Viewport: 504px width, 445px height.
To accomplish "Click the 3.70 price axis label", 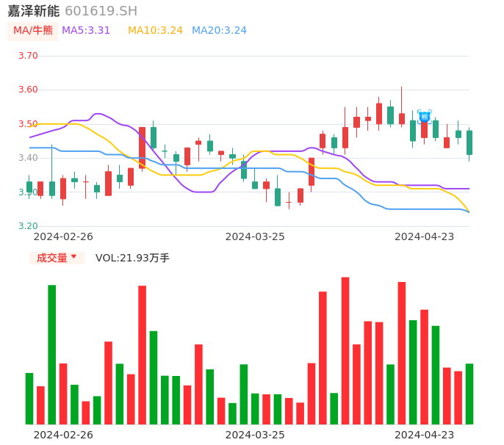I will point(28,56).
